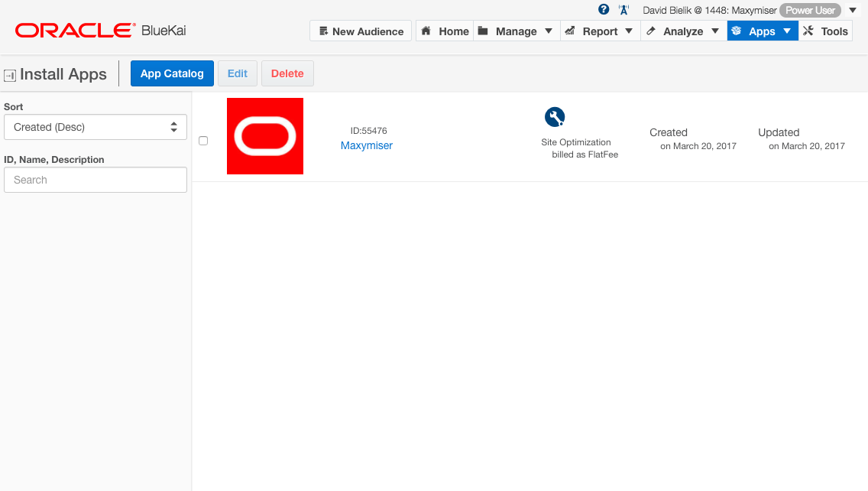Click the Oracle BlueKai logo

pyautogui.click(x=100, y=31)
